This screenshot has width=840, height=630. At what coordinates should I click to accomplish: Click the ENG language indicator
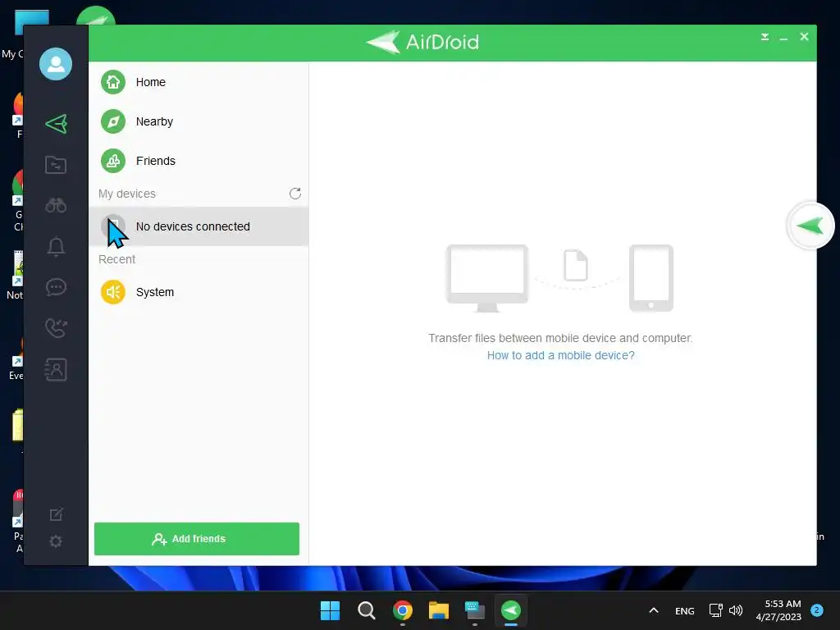pos(685,610)
